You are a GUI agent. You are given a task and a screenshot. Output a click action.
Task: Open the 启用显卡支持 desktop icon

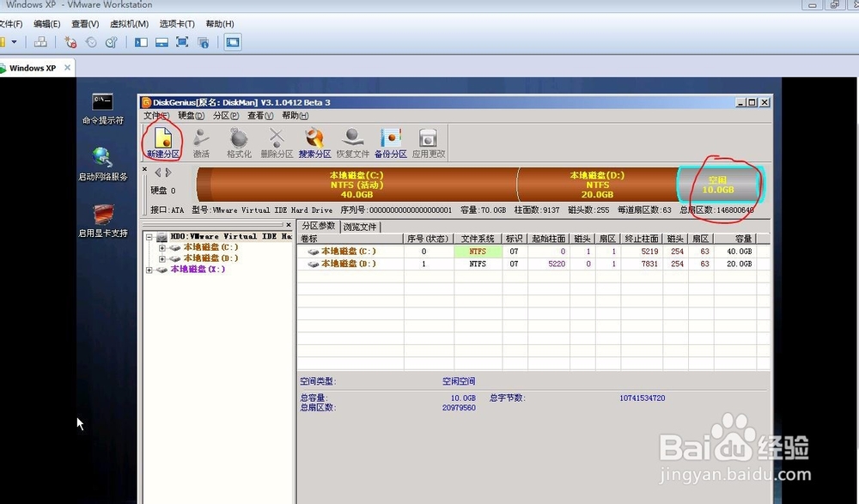(102, 221)
